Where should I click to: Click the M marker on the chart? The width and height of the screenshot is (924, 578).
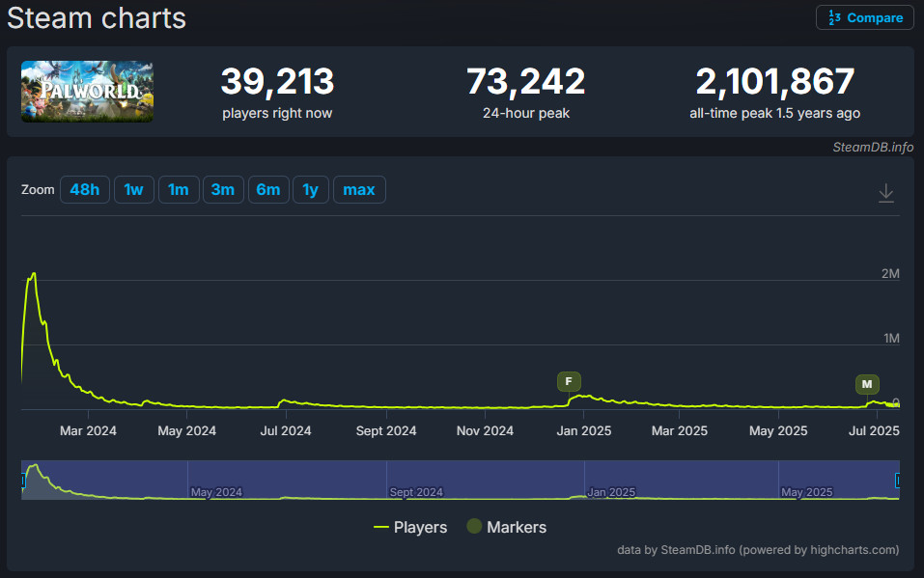click(867, 384)
